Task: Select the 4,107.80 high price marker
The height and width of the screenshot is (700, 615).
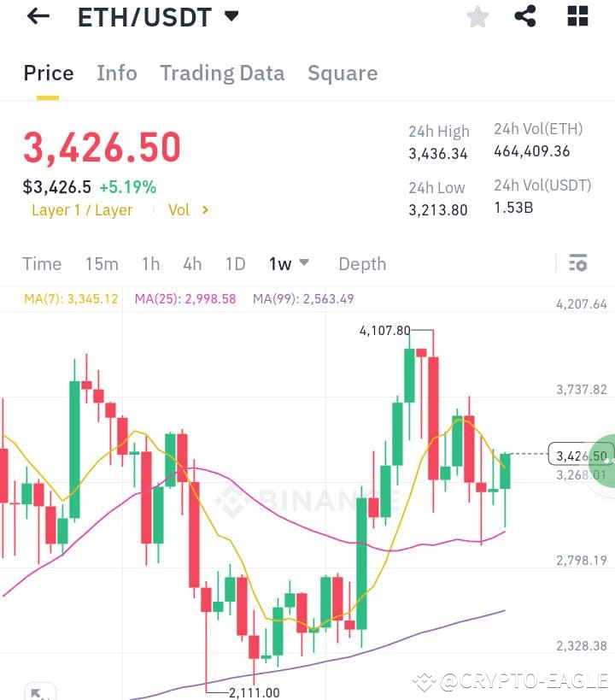Action: [384, 331]
